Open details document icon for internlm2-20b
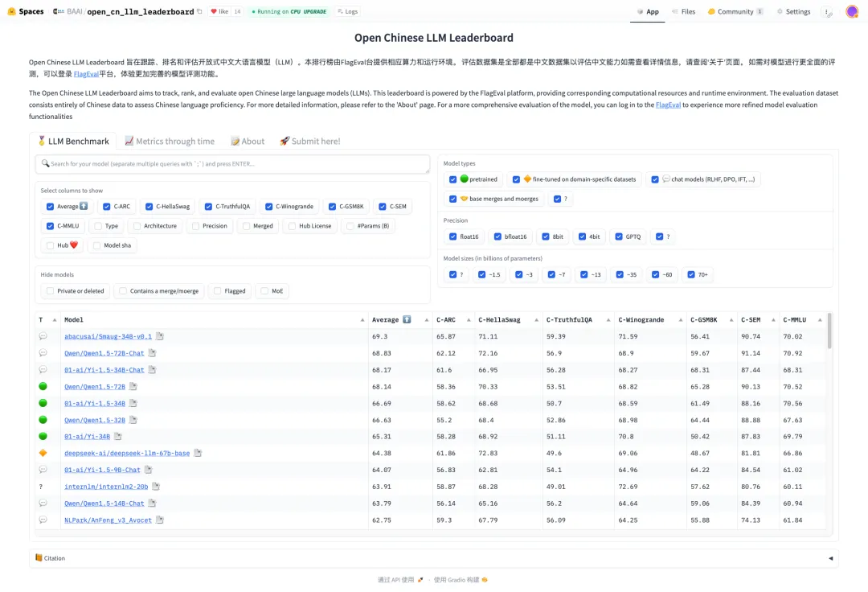The height and width of the screenshot is (592, 868). pos(156,486)
